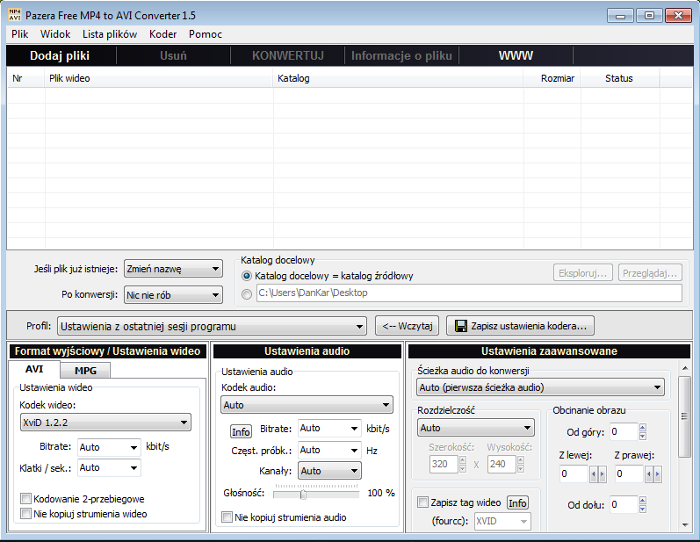The height and width of the screenshot is (542, 700).
Task: Open the Lista plików menu
Action: click(109, 34)
